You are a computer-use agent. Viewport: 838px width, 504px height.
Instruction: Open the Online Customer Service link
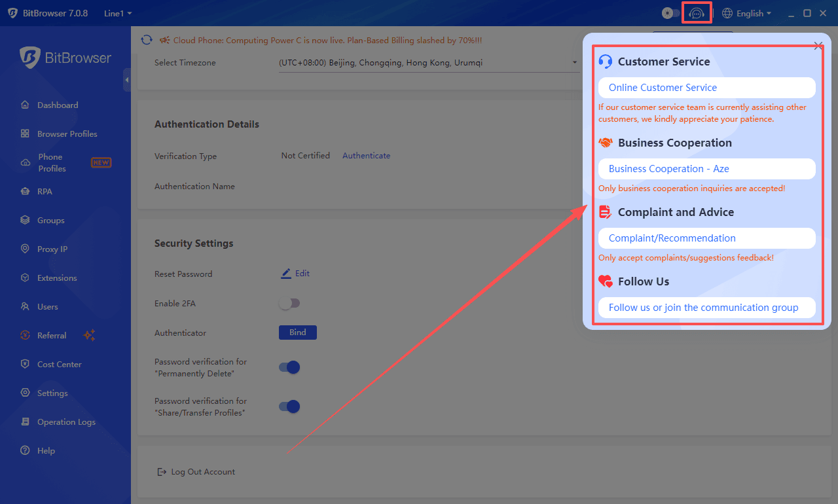663,88
